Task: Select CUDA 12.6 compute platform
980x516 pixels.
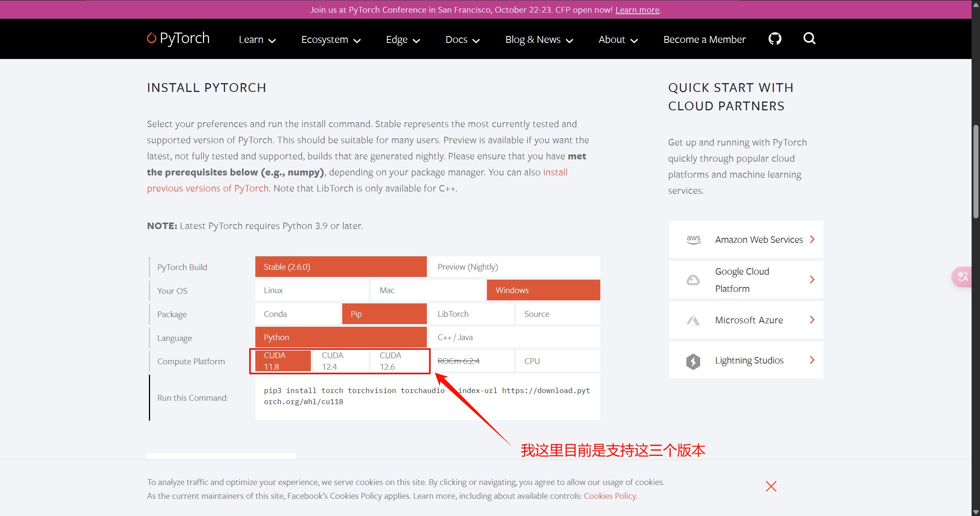Action: click(398, 361)
